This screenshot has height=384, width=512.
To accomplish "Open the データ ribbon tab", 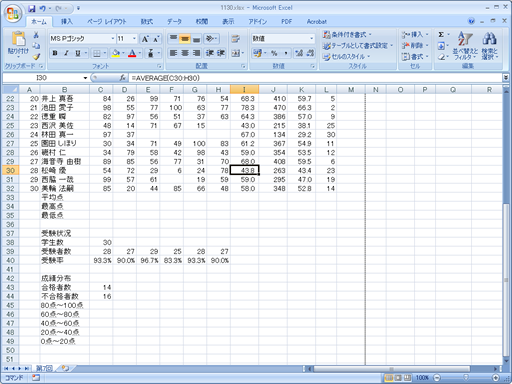I will pos(174,22).
